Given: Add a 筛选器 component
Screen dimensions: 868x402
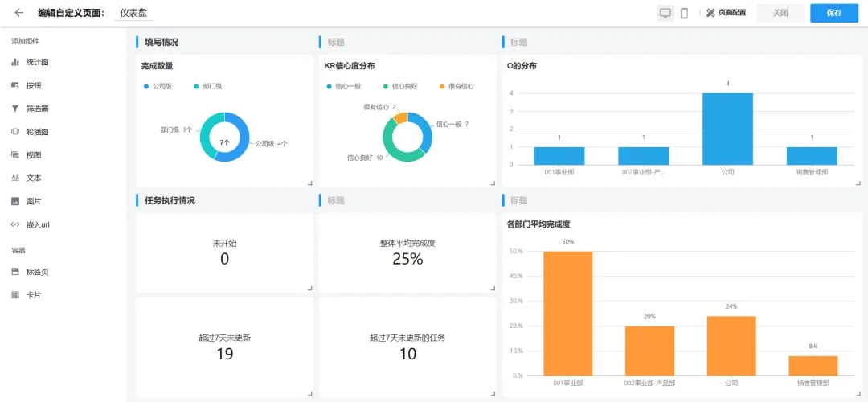Looking at the screenshot, I should click(31, 109).
